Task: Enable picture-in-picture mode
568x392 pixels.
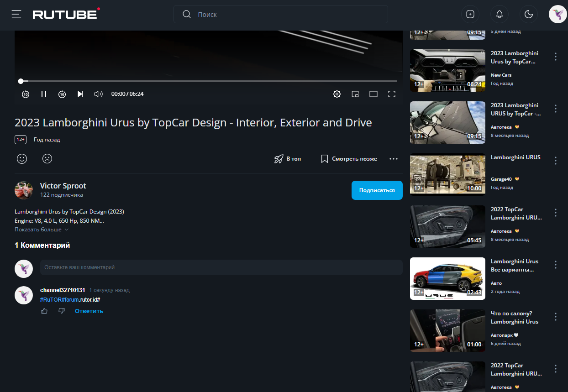Action: (x=355, y=94)
